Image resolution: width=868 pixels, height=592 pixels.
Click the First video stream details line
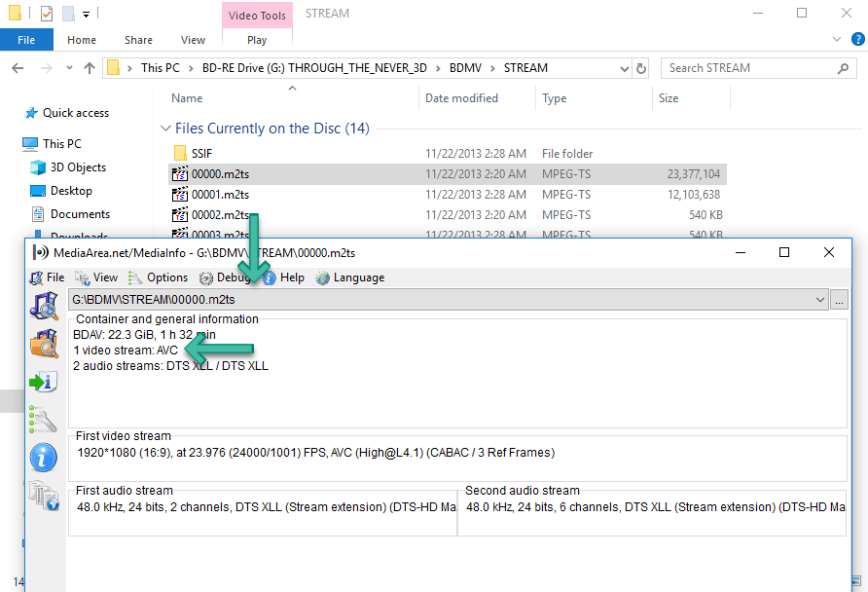pyautogui.click(x=316, y=453)
